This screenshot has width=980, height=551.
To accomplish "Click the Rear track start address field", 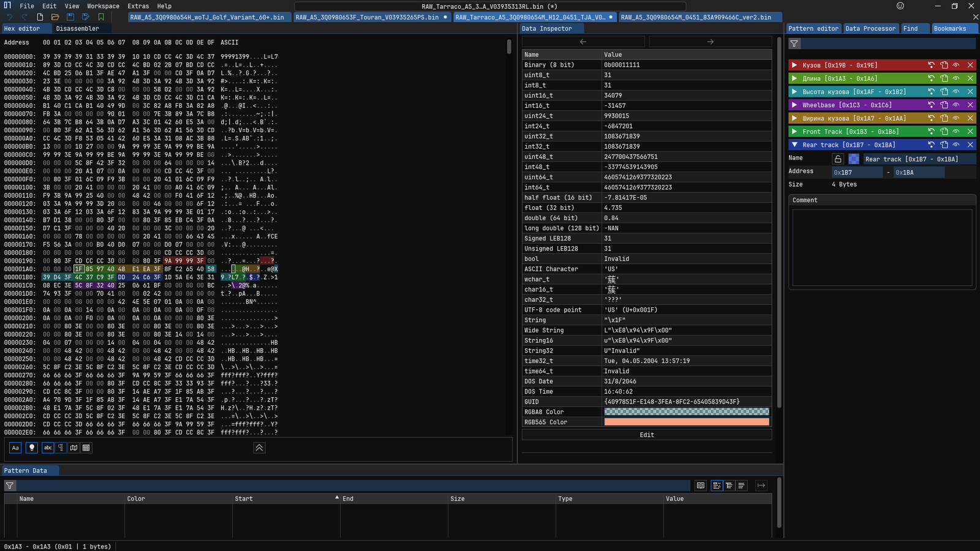I will tap(858, 173).
